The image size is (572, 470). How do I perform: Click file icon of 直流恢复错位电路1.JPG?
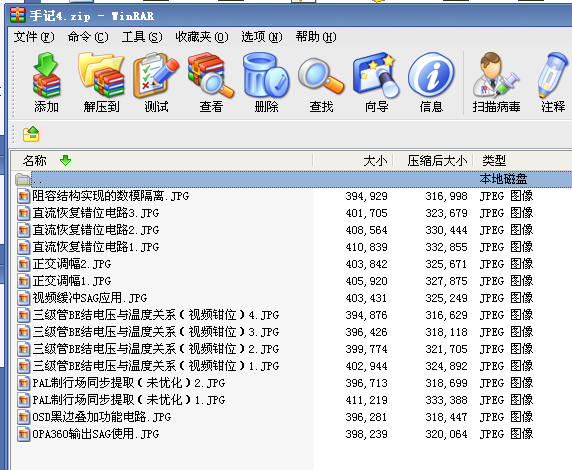point(23,247)
